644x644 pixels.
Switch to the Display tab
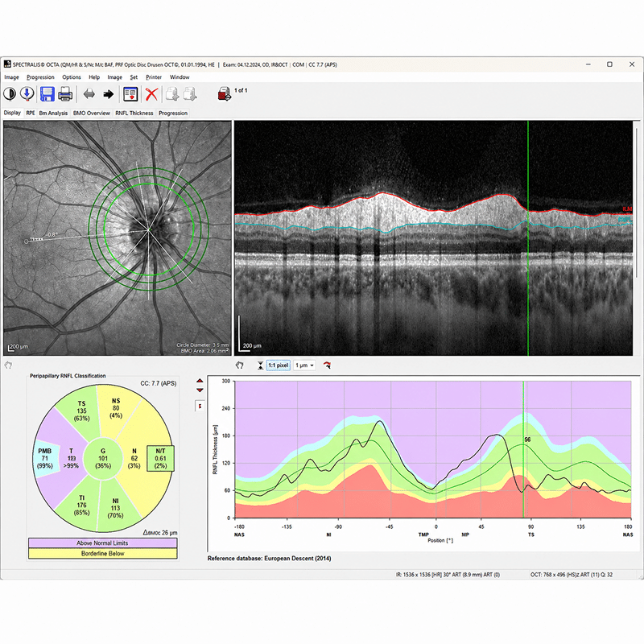click(x=12, y=113)
